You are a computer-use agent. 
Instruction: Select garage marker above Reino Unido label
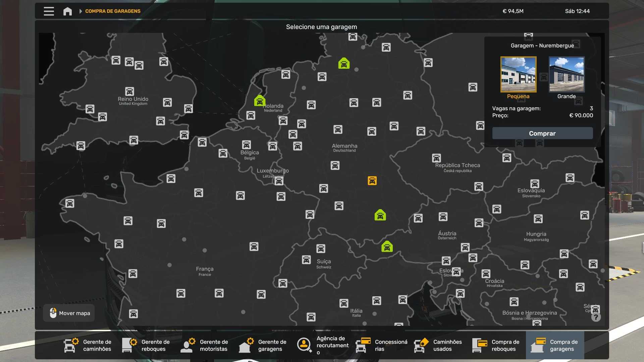(129, 91)
